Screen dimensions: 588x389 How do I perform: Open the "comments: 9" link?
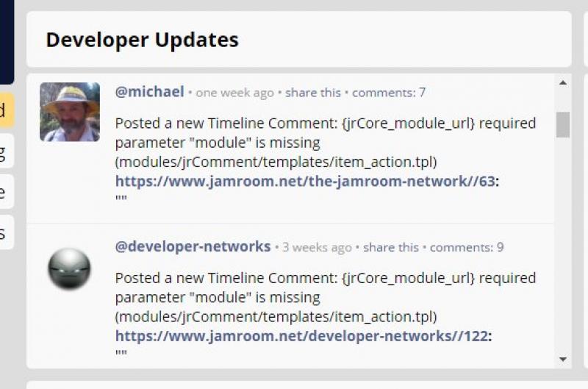(x=467, y=247)
